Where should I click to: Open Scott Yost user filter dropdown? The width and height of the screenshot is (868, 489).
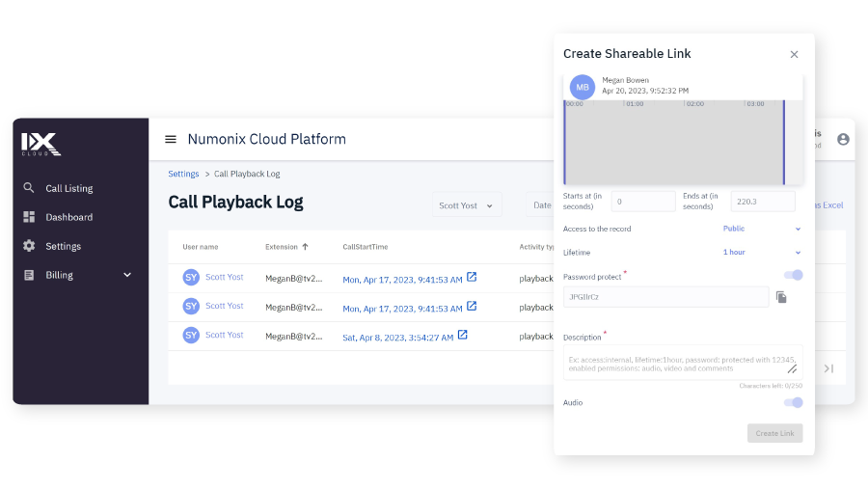(467, 204)
